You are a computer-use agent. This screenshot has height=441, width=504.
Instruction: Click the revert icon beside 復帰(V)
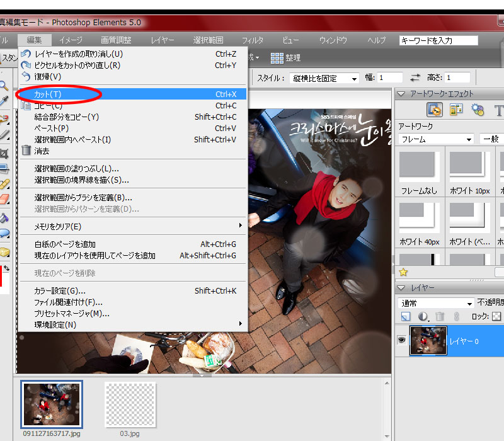(26, 76)
